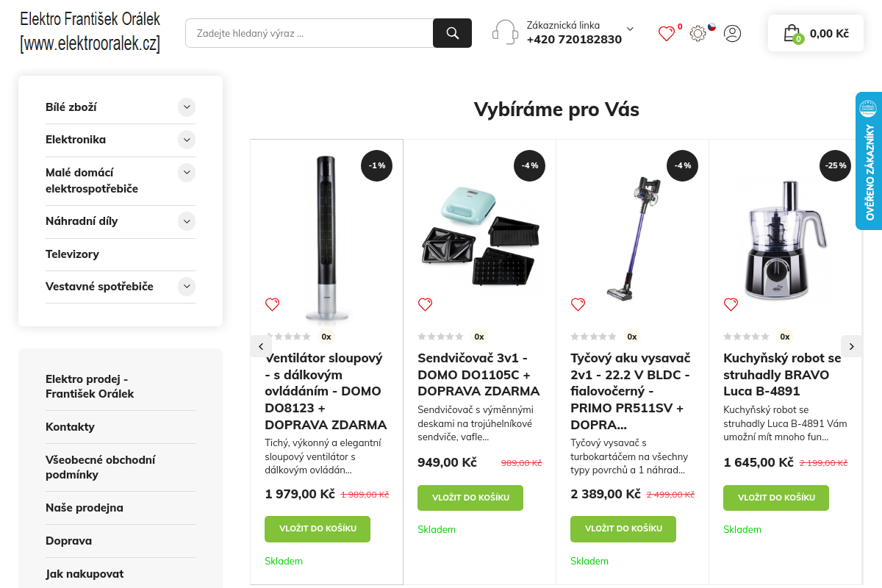The image size is (882, 588).
Task: Expand the Elektronika category
Action: pos(187,140)
